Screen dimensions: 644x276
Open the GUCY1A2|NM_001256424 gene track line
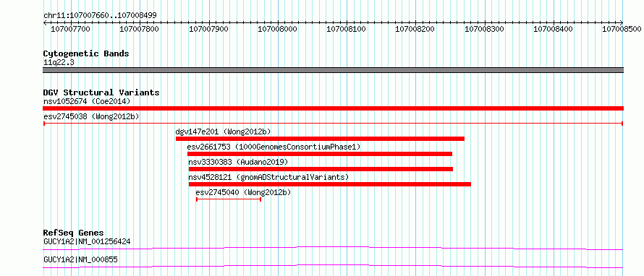[x=333, y=248]
